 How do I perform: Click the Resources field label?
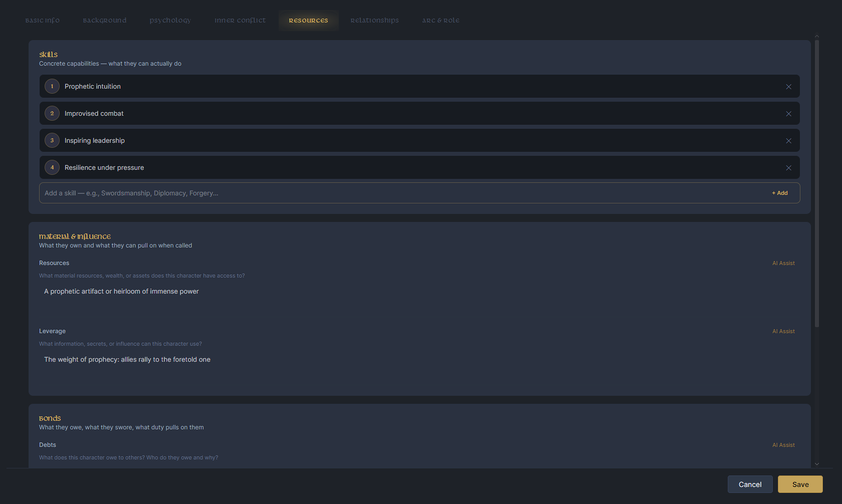(54, 263)
